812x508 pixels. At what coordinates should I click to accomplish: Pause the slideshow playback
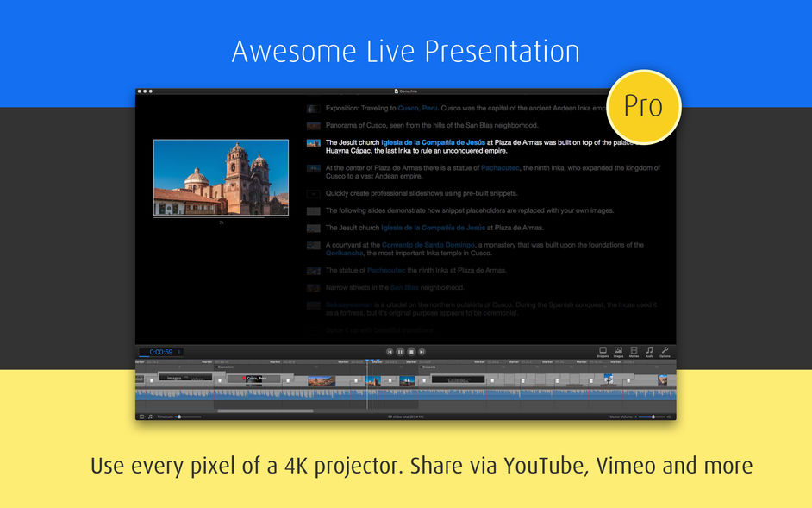[x=400, y=352]
